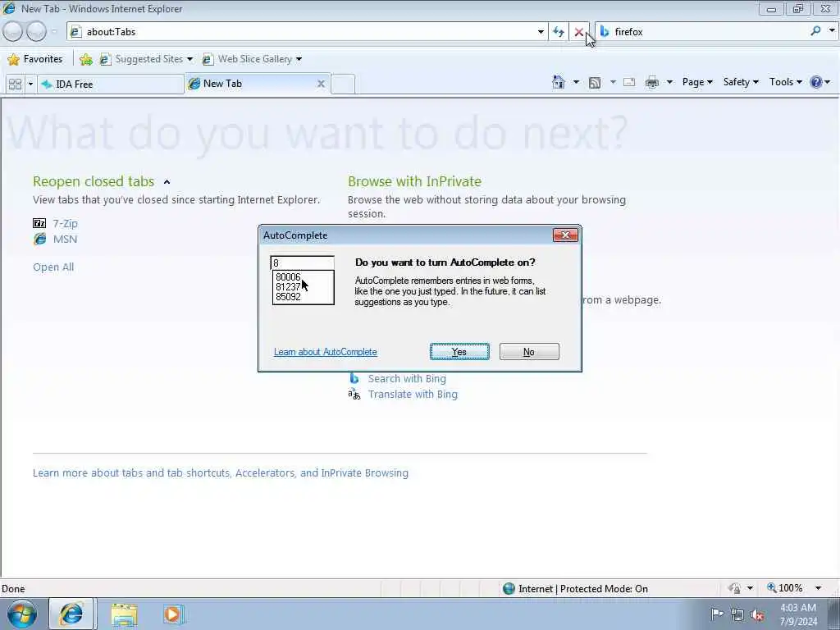Collapse Reopen closed tabs section
This screenshot has height=630, width=840.
click(x=167, y=182)
